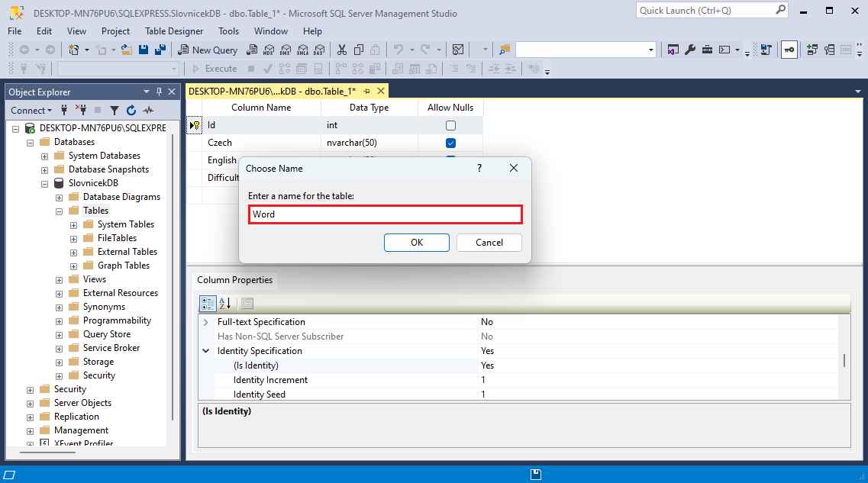Screen dimensions: 868x483
Task: Click the properties grid vertical scrollbar
Action: coord(844,360)
